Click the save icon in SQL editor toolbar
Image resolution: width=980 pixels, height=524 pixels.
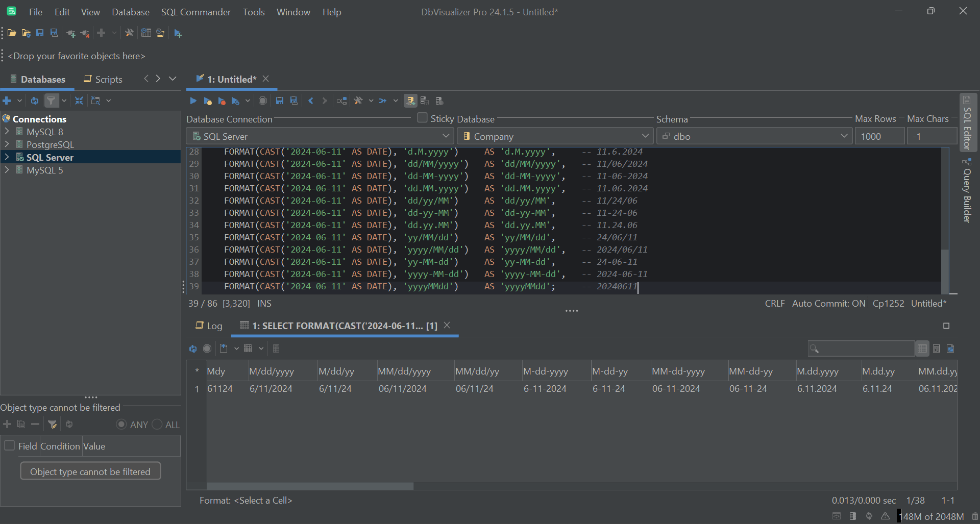click(279, 101)
